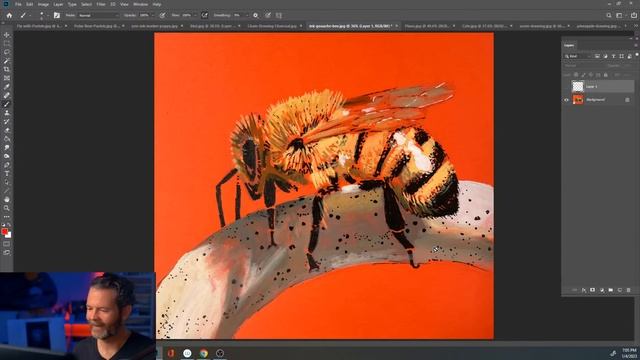
Task: Open the Image menu
Action: pyautogui.click(x=43, y=4)
